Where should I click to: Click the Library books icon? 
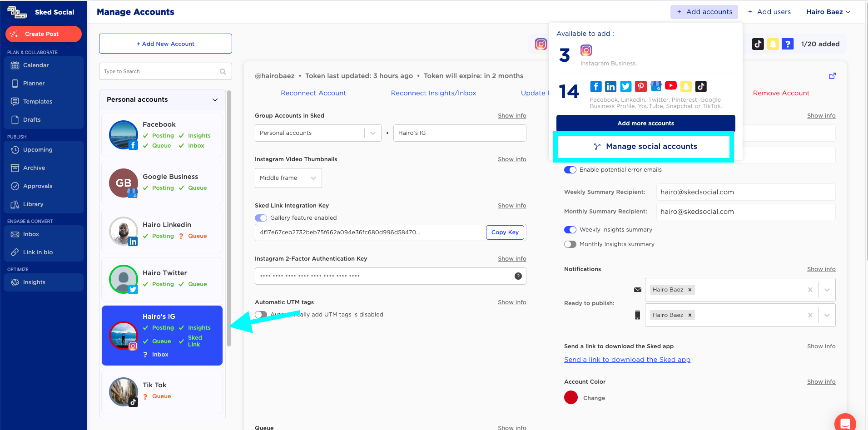(x=15, y=204)
